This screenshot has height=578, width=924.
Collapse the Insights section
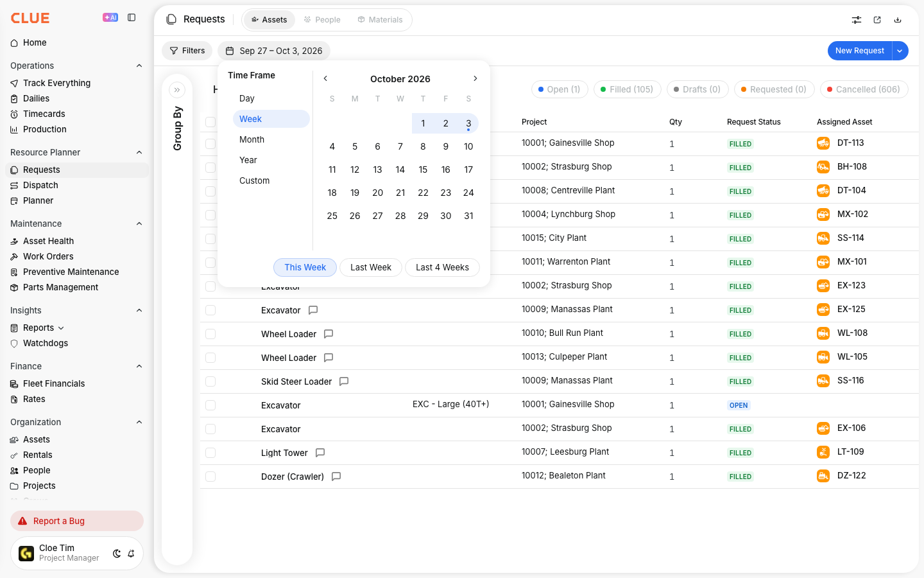(x=139, y=310)
